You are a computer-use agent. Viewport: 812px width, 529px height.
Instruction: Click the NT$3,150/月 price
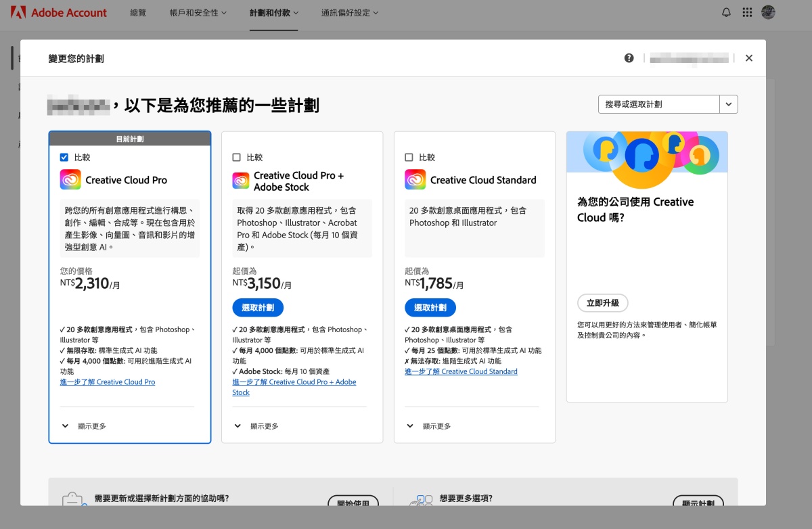(263, 283)
